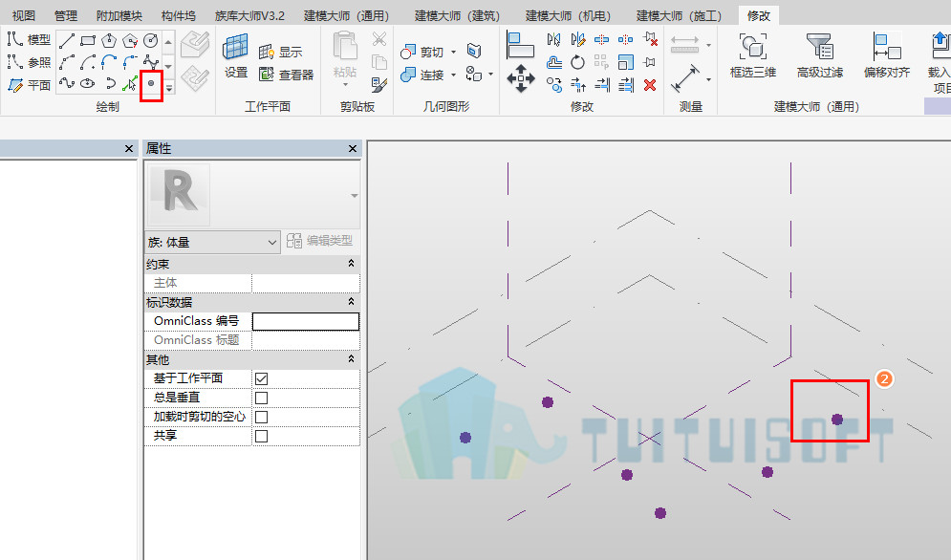Click the OmniClass 编号 input field
This screenshot has width=951, height=560.
(x=306, y=321)
